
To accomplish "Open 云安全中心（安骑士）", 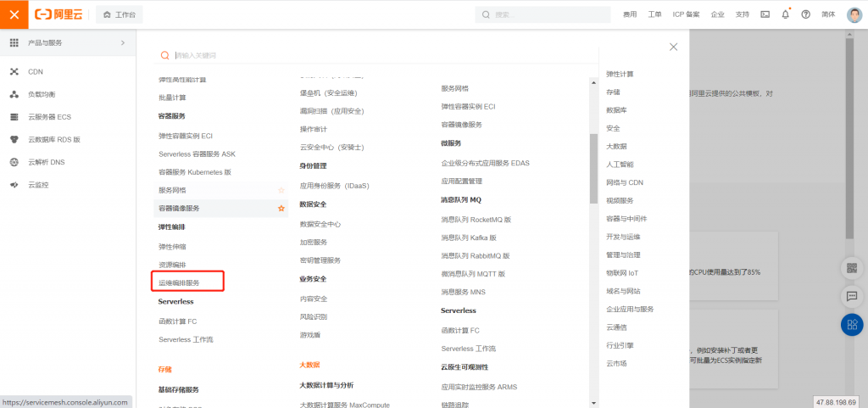I will 331,148.
